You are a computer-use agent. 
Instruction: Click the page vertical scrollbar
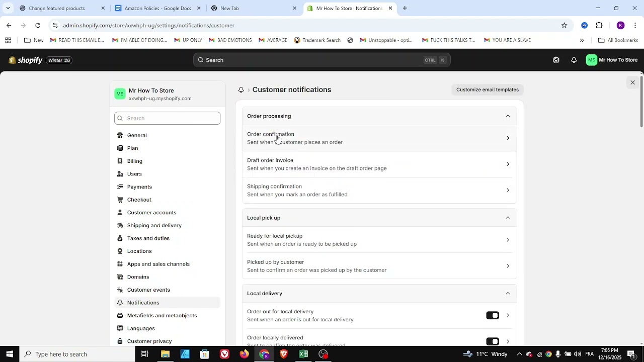pyautogui.click(x=641, y=101)
